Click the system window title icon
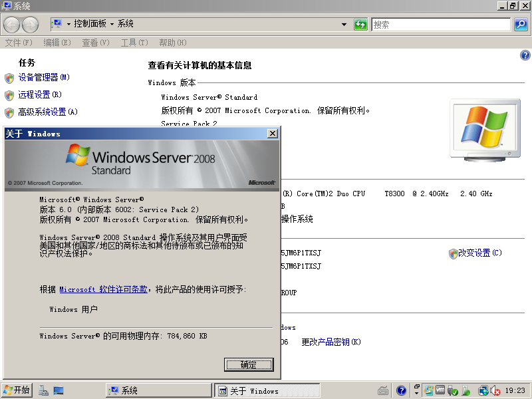The width and height of the screenshot is (532, 399). click(7, 6)
